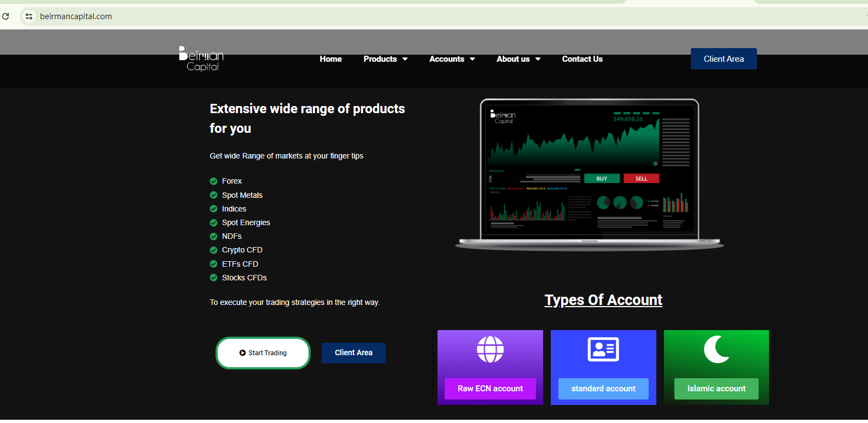Reload the page with browser refresh icon
This screenshot has height=423, width=868.
tap(6, 16)
